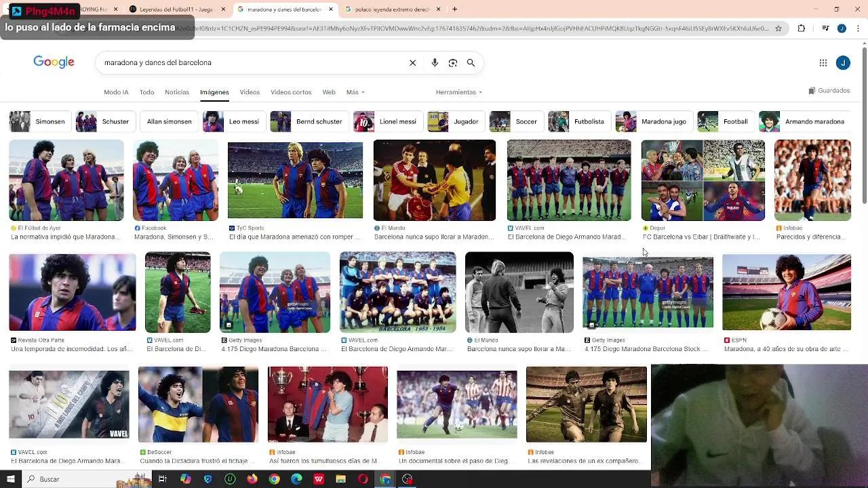868x488 pixels.
Task: Open a new browser tab
Action: [x=454, y=9]
